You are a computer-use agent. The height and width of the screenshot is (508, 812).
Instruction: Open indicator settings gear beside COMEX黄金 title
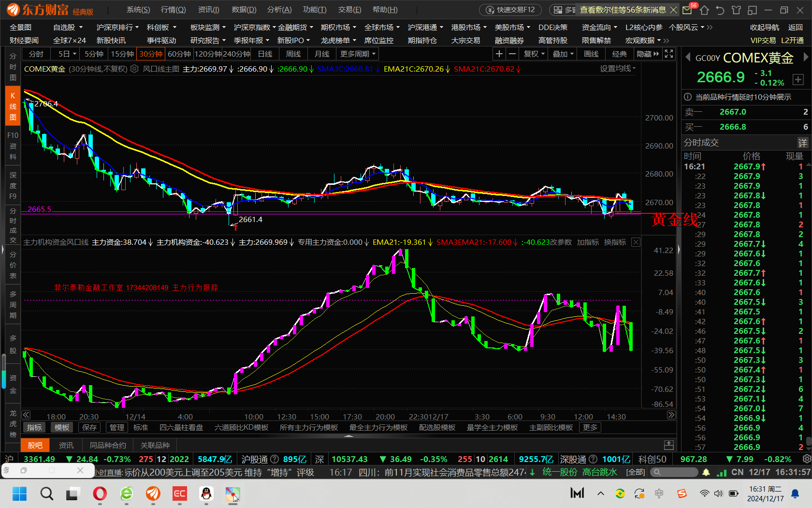pyautogui.click(x=134, y=69)
